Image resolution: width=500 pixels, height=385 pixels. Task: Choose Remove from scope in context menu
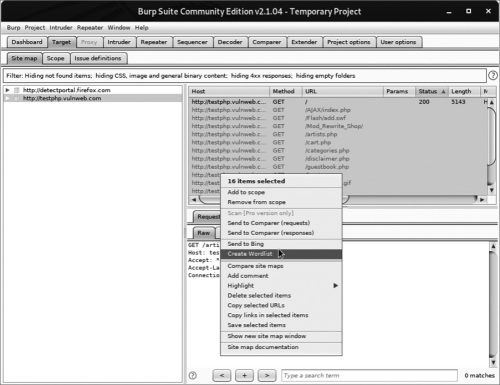click(281, 202)
